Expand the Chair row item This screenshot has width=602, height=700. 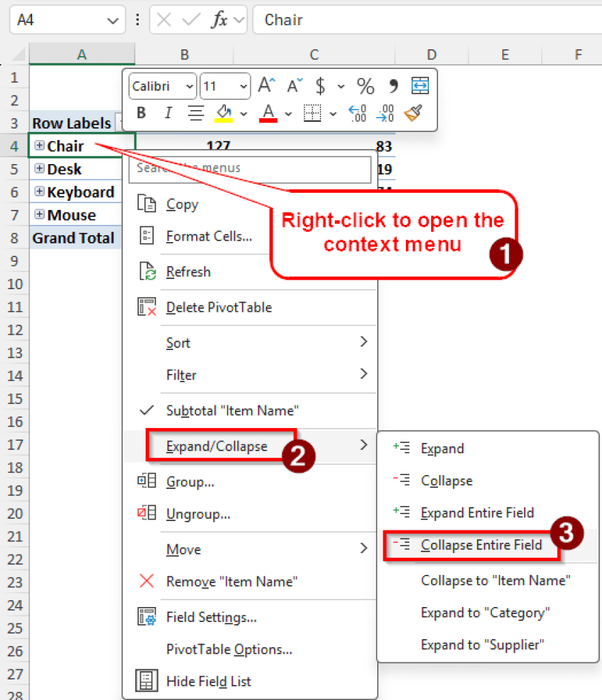(40, 146)
